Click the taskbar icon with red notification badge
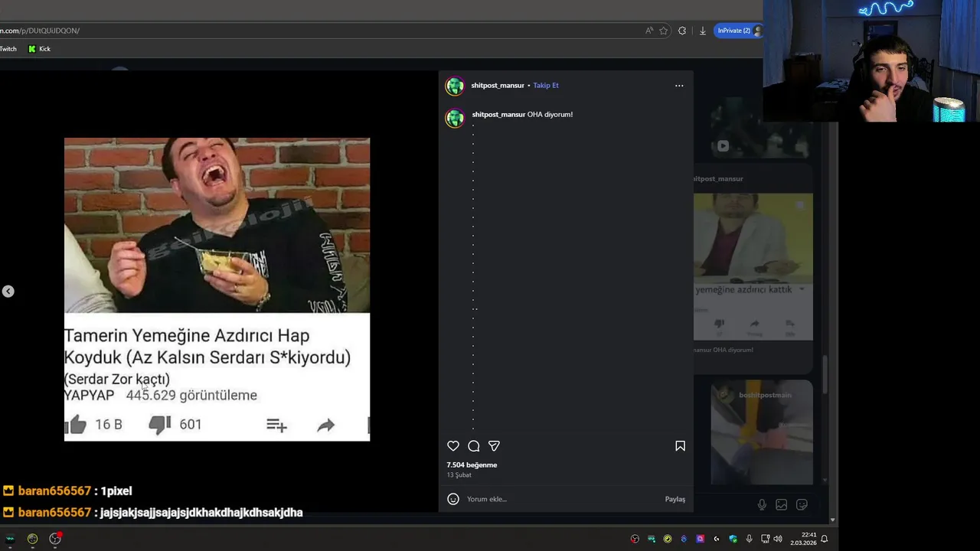The width and height of the screenshot is (980, 551). [x=55, y=539]
